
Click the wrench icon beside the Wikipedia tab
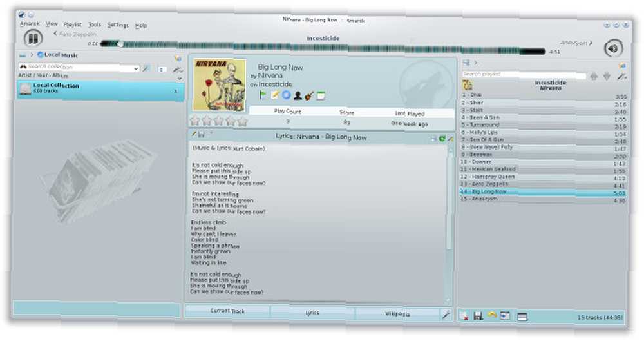coord(446,315)
